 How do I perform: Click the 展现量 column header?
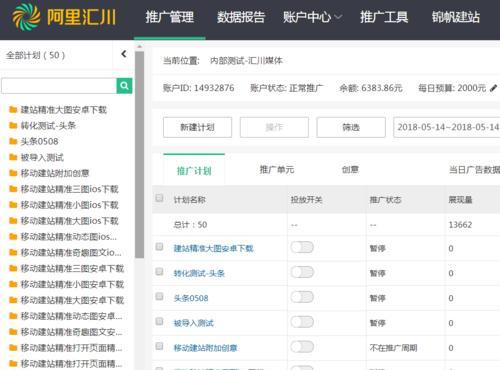(x=460, y=200)
